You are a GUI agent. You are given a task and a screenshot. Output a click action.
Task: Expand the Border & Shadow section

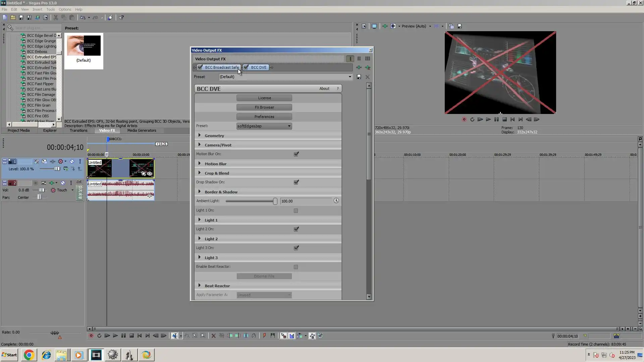pos(200,192)
